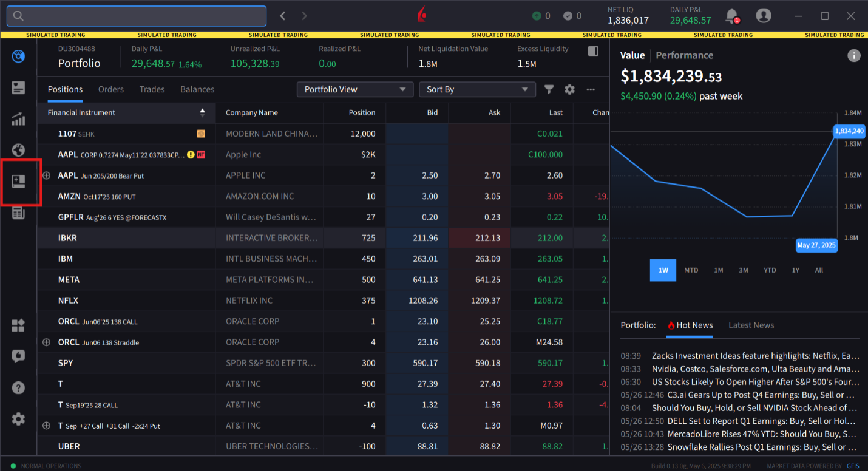Open the user account profile icon
The width and height of the screenshot is (868, 473).
763,16
